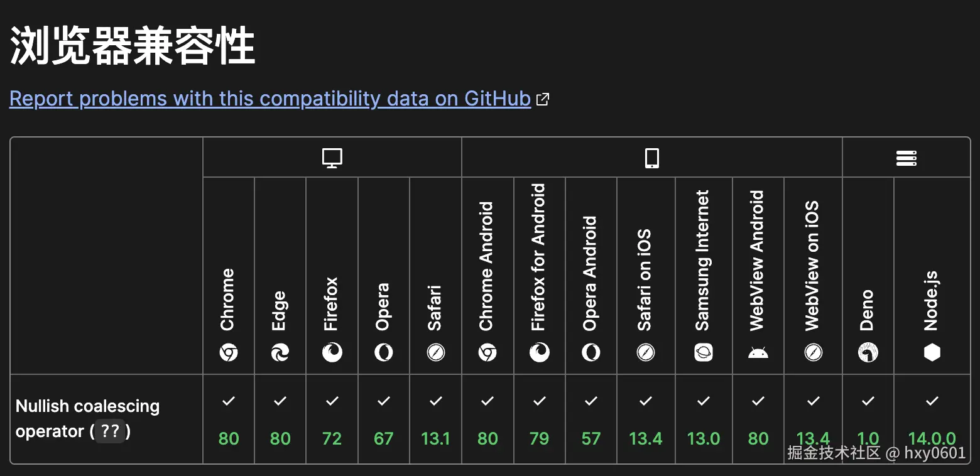Expand Opera Android version 57 cell

click(x=591, y=438)
